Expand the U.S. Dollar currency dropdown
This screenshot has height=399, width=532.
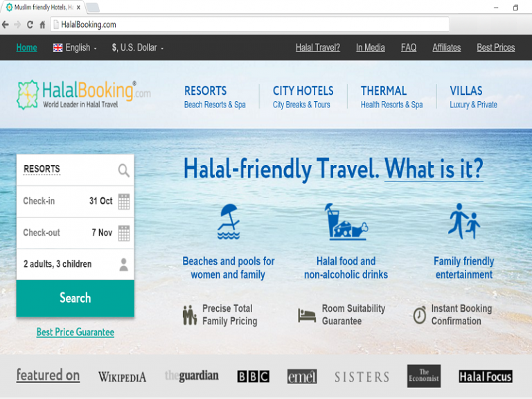pos(138,48)
